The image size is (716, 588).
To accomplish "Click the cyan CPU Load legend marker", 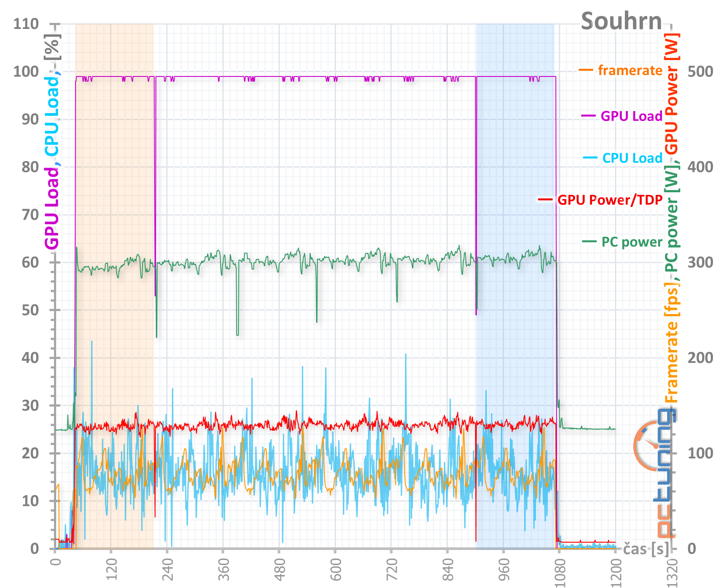I will (x=590, y=157).
